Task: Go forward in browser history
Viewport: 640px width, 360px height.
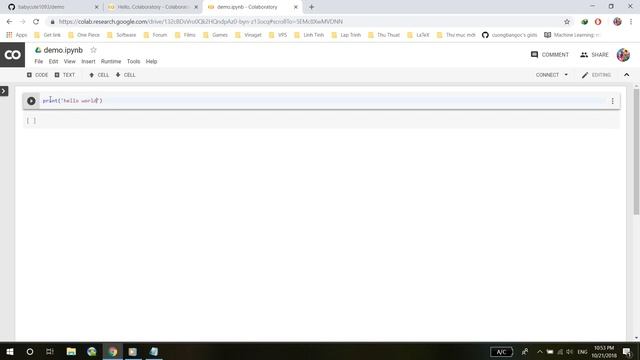Action: 22,22
